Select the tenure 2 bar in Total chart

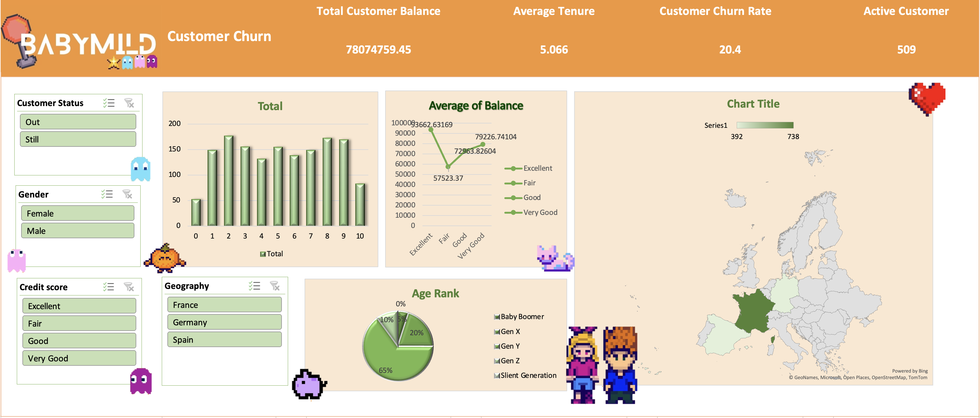[x=229, y=181]
